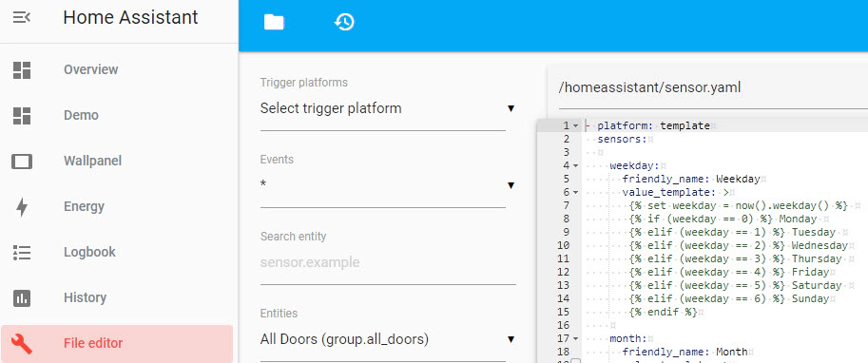Click the Search entity input field
The image size is (868, 363).
[388, 262]
